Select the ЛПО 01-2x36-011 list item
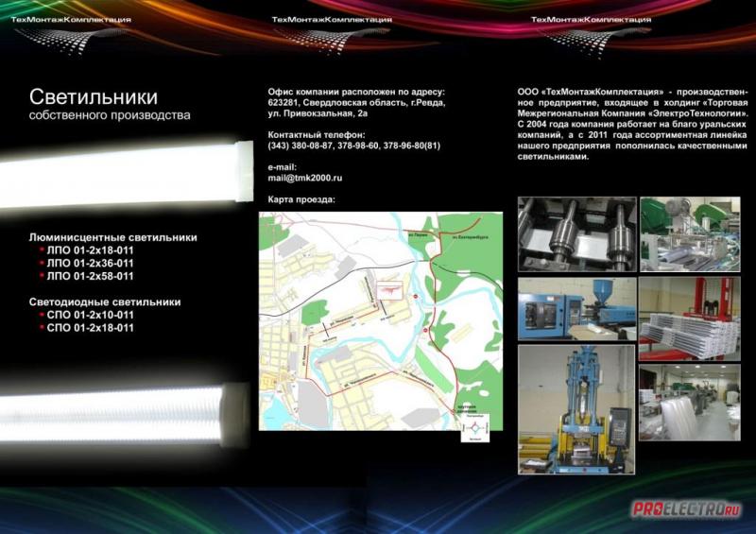The image size is (756, 534). 90,264
